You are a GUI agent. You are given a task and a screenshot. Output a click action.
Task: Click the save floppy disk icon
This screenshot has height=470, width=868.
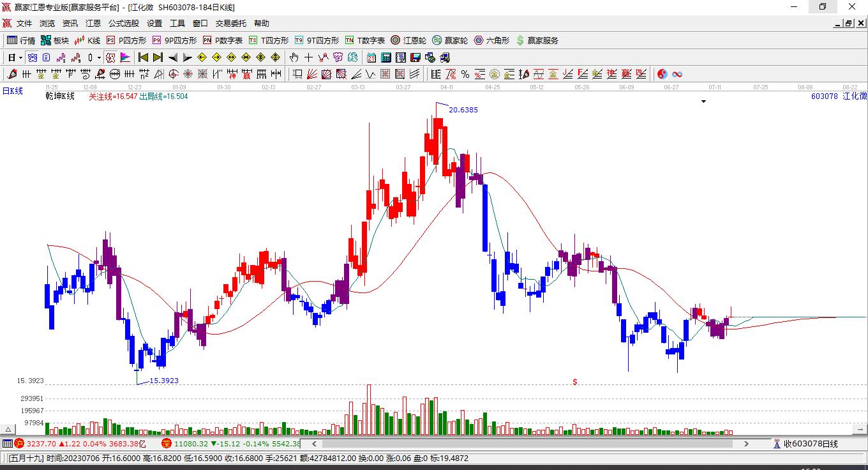click(x=415, y=57)
